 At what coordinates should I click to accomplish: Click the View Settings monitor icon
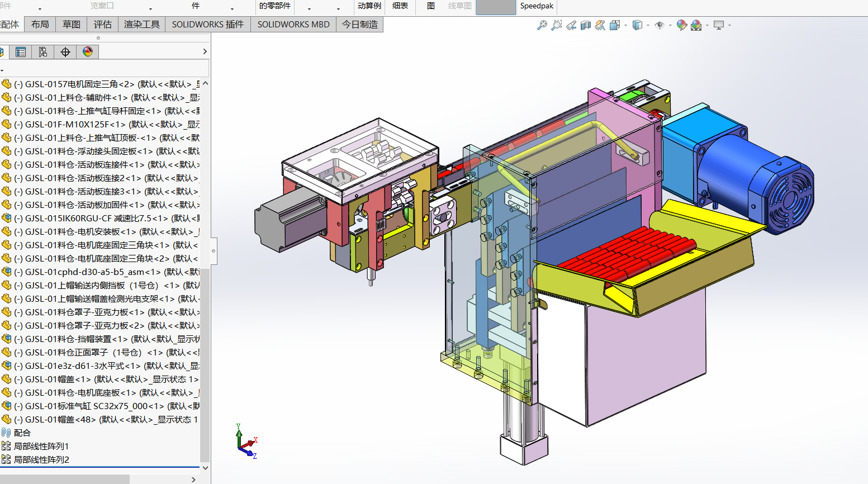[719, 25]
